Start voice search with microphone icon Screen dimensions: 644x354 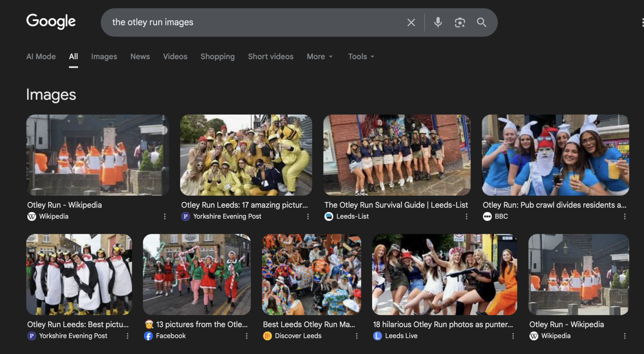coord(438,22)
